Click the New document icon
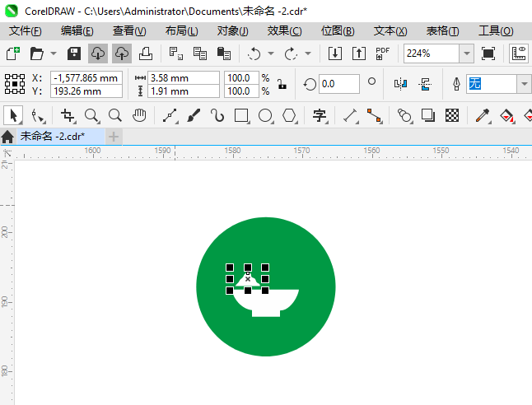Image resolution: width=532 pixels, height=405 pixels. point(13,54)
